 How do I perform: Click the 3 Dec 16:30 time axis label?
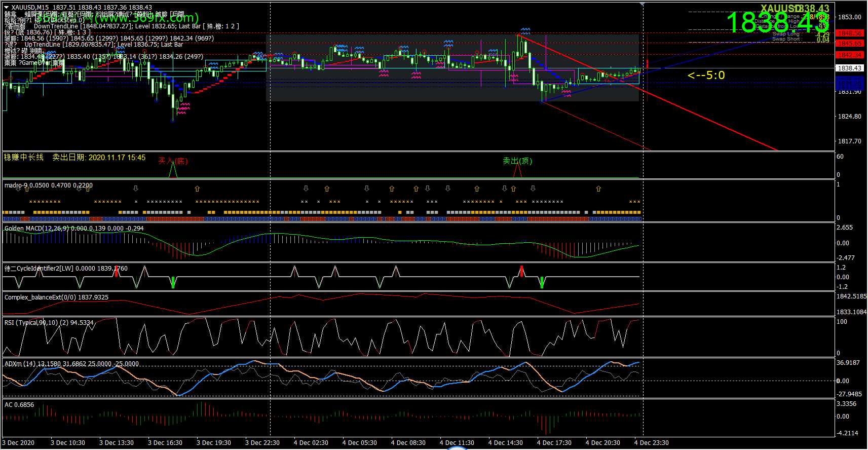(165, 443)
